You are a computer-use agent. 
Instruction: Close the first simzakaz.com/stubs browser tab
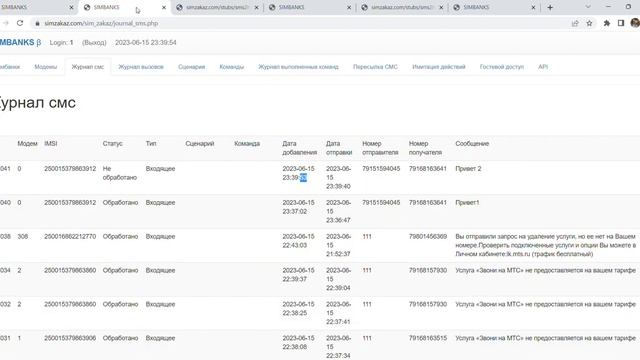click(x=257, y=7)
